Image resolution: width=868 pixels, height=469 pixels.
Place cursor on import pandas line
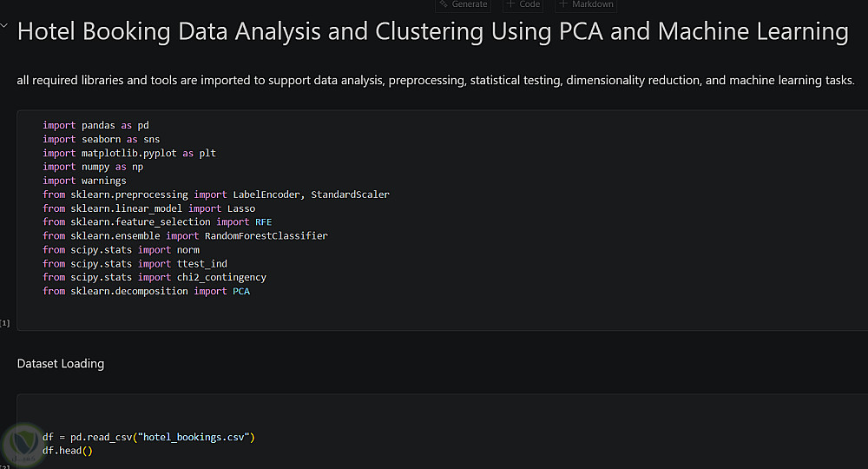coord(95,125)
